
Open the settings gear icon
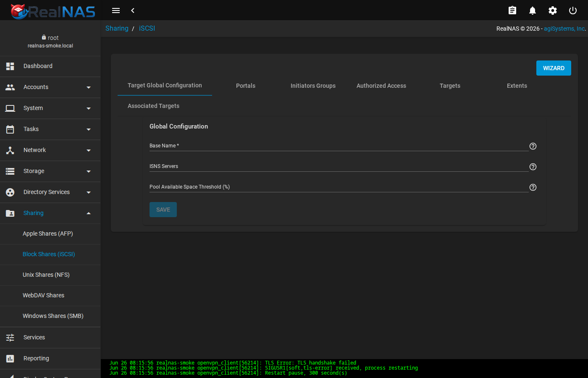[x=553, y=10]
